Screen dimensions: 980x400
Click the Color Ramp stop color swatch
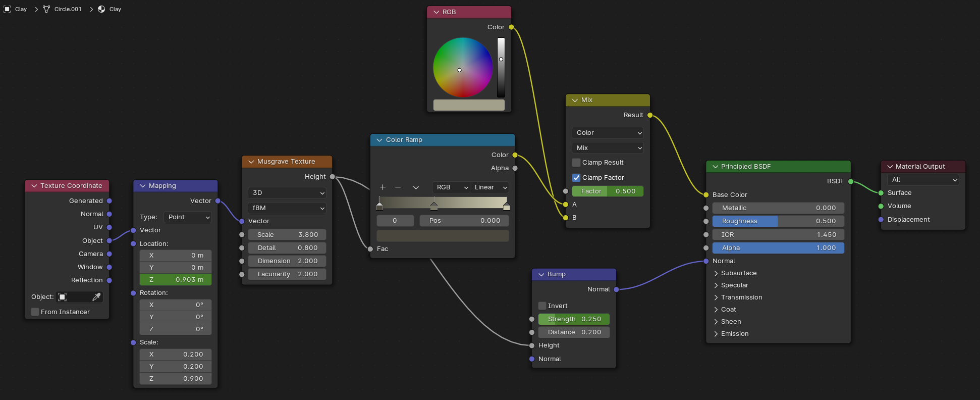pyautogui.click(x=443, y=236)
